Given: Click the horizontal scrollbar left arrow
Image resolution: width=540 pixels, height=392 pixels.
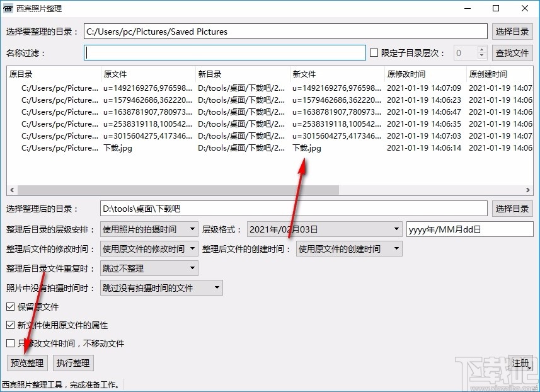Looking at the screenshot, I should click(12, 190).
